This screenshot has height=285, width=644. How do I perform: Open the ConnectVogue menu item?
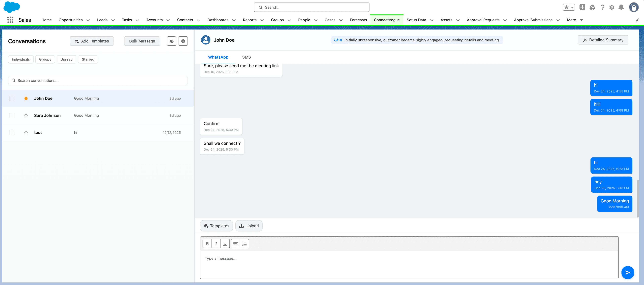point(387,20)
